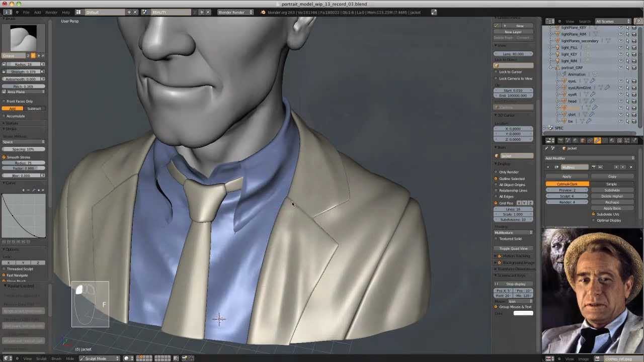Adjust the brush Strength slider
644x362 pixels.
click(x=24, y=71)
